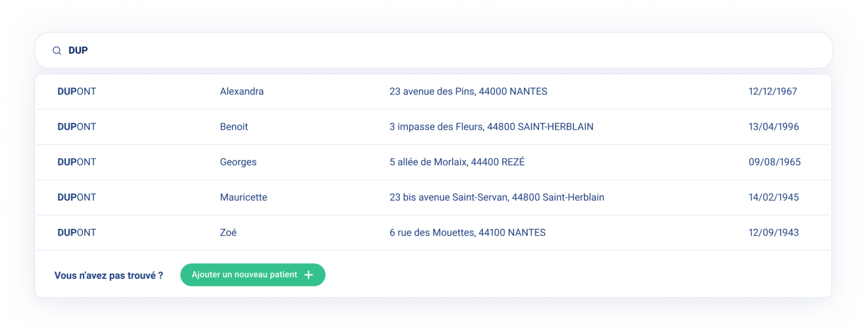Select DUPONT in the Zoé row

pos(77,233)
